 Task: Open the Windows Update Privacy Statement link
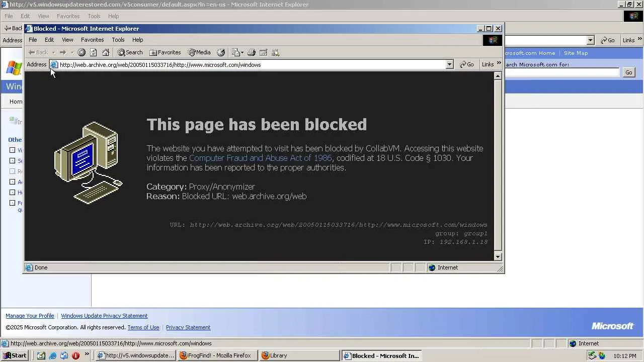pyautogui.click(x=104, y=316)
